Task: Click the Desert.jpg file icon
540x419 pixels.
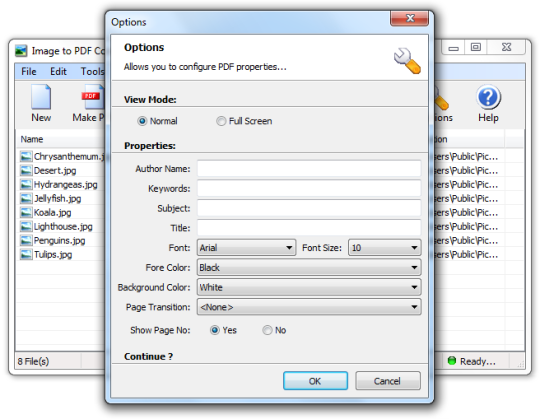Action: click(x=26, y=170)
